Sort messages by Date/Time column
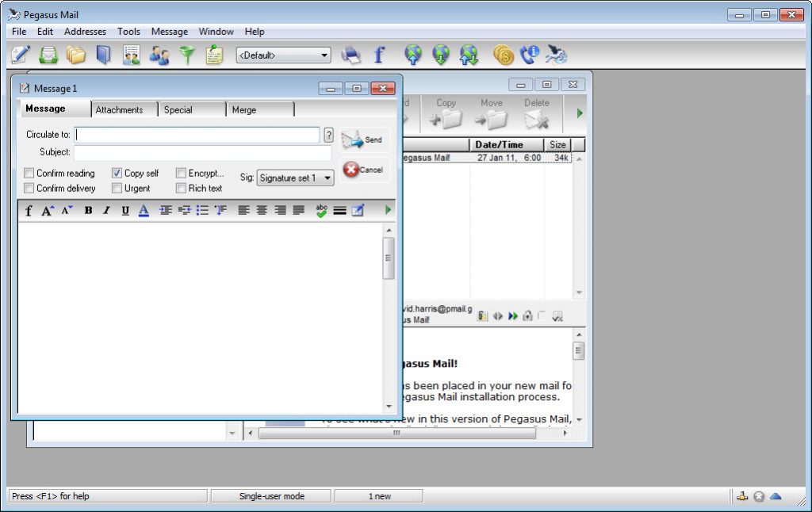The image size is (812, 512). pos(507,144)
